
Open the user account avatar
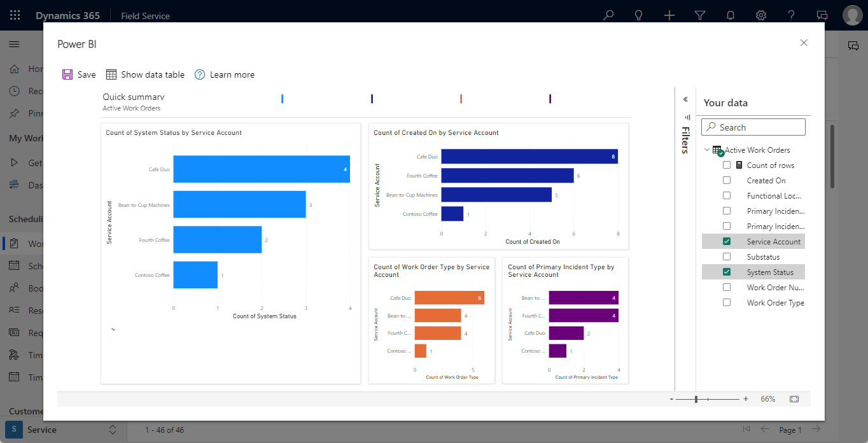(x=853, y=15)
